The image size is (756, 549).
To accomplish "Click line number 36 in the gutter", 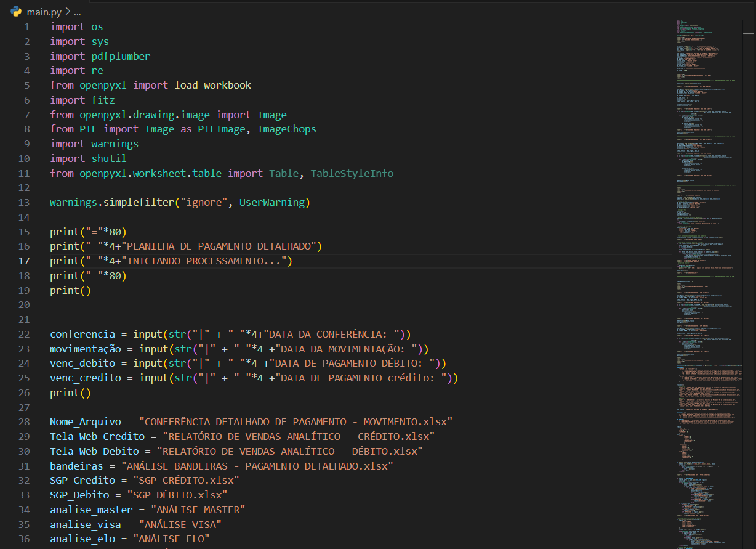I will click(x=24, y=539).
